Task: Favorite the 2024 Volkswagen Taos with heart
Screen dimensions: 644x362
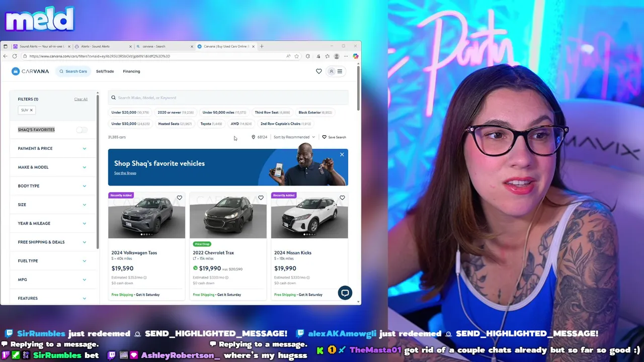Action: tap(179, 198)
